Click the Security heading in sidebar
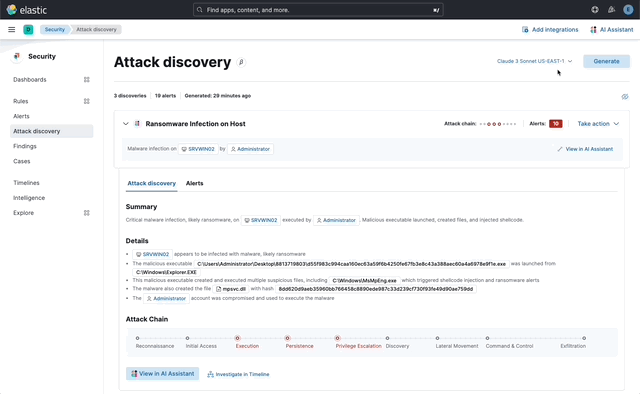640x394 pixels. point(42,56)
